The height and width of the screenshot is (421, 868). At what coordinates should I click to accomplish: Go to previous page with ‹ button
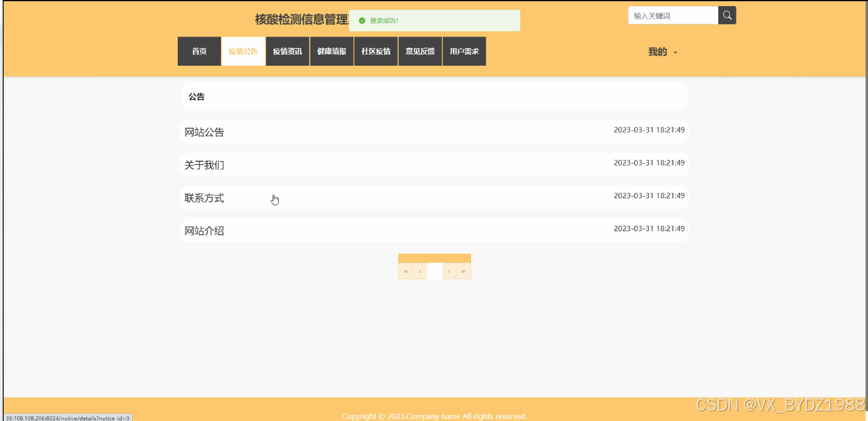click(420, 271)
